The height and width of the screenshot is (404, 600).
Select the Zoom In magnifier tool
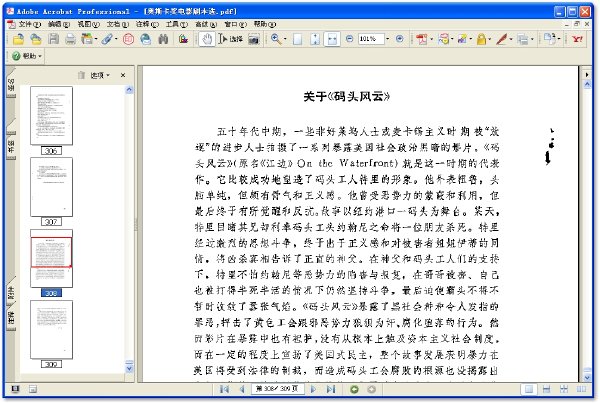276,39
